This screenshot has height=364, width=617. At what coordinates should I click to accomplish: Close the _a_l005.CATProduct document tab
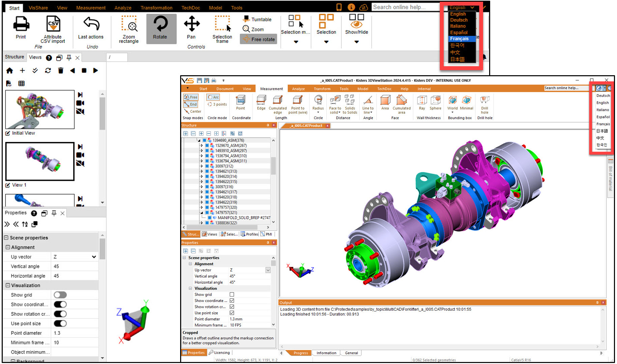click(x=327, y=126)
